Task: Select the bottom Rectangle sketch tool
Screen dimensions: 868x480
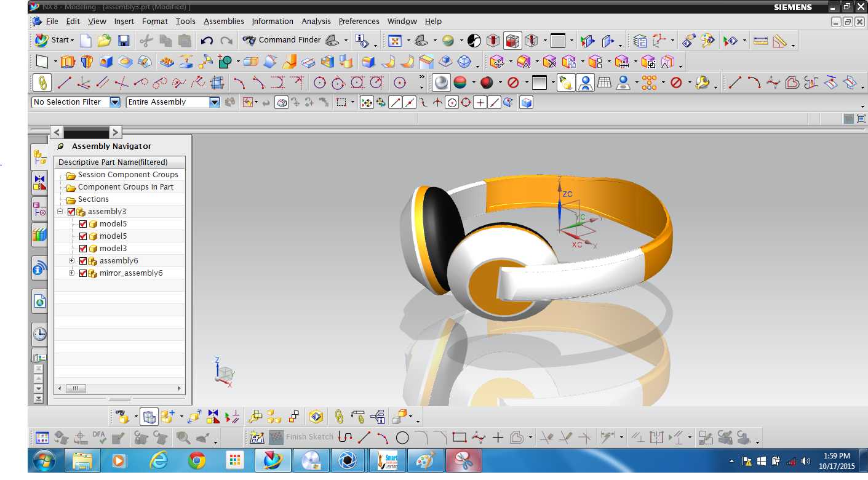Action: (459, 438)
